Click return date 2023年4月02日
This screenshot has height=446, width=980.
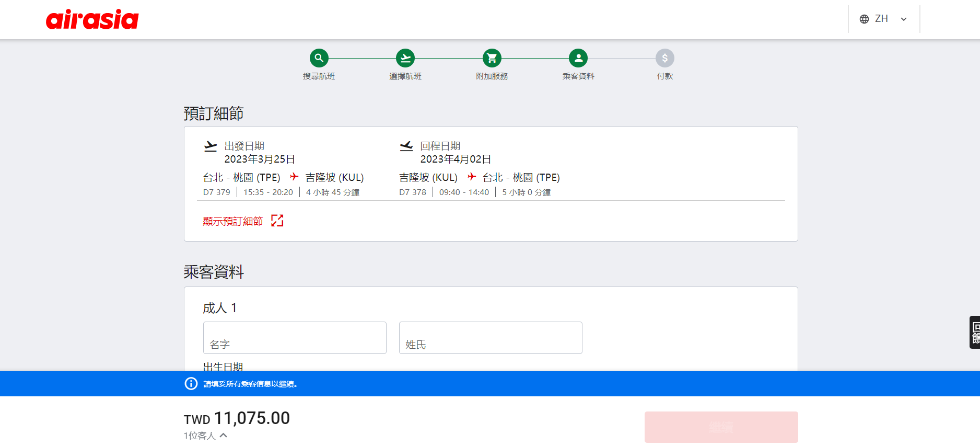tap(456, 159)
